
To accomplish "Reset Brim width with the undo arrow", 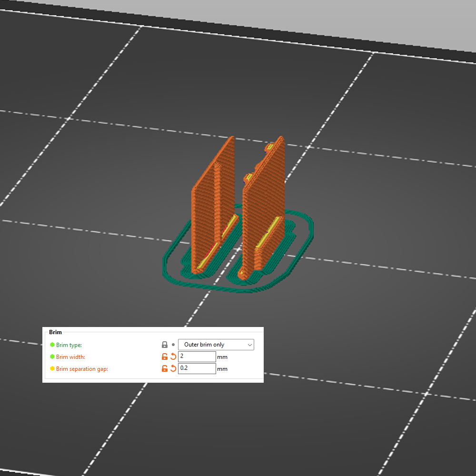I will click(173, 357).
